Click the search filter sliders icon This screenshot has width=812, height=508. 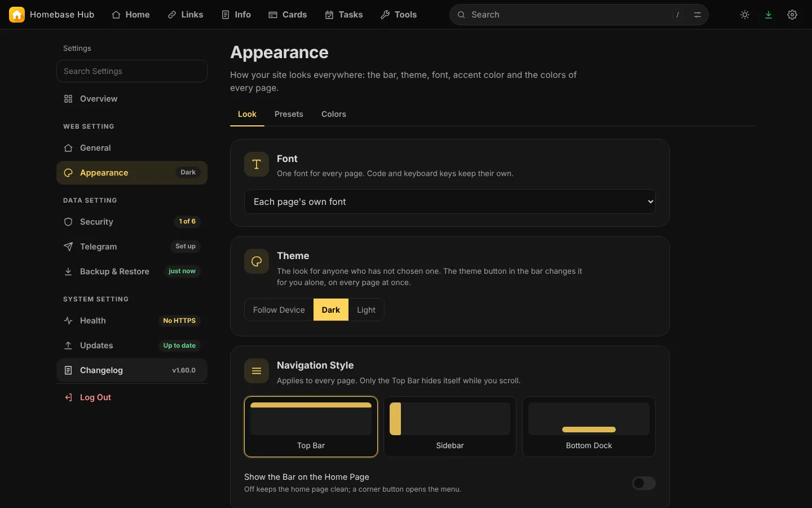(698, 15)
